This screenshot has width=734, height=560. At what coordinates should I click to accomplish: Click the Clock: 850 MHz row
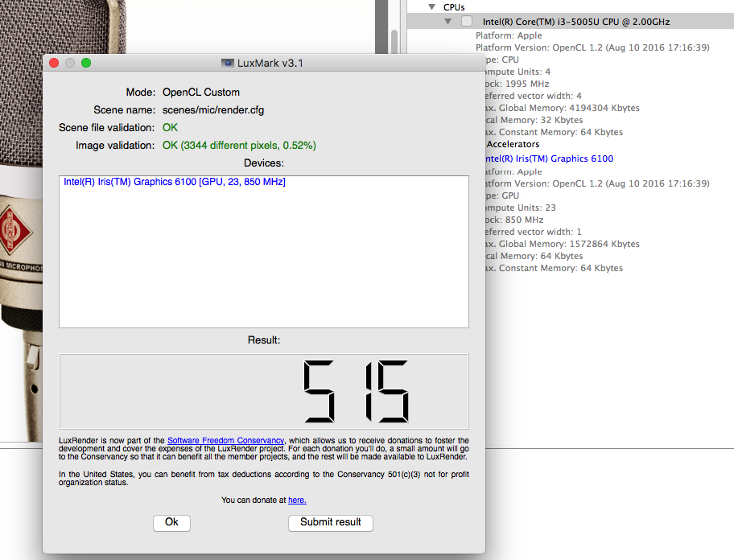(x=514, y=220)
